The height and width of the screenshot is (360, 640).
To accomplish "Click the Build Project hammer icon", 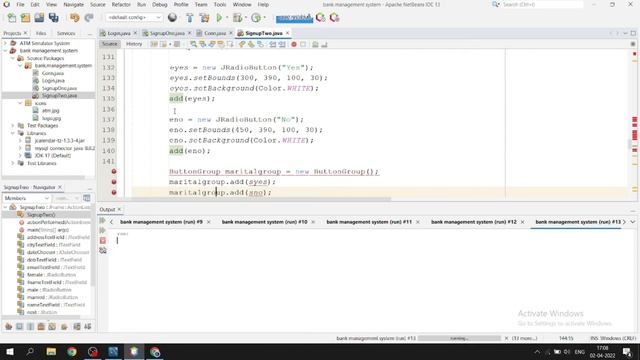I will (190, 18).
